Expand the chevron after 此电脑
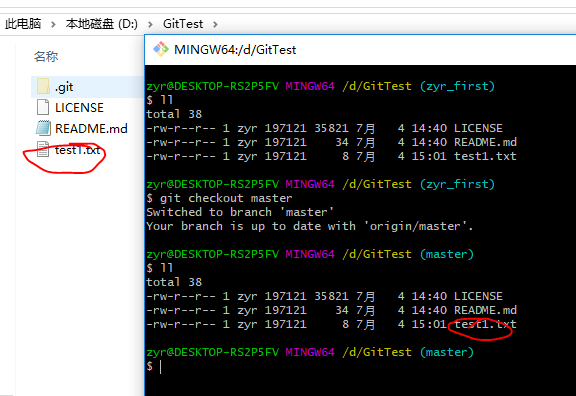Screen dimensions: 576x396 pos(53,24)
